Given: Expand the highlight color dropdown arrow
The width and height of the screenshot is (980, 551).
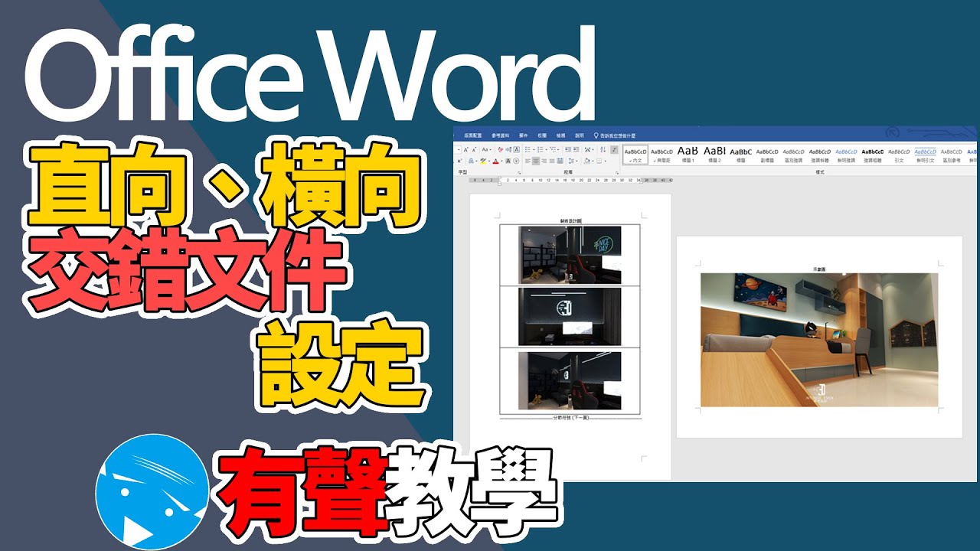Looking at the screenshot, I should point(489,161).
